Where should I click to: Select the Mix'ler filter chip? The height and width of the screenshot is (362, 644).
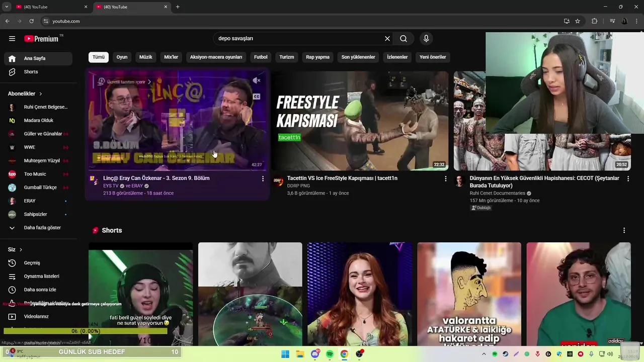tap(171, 57)
